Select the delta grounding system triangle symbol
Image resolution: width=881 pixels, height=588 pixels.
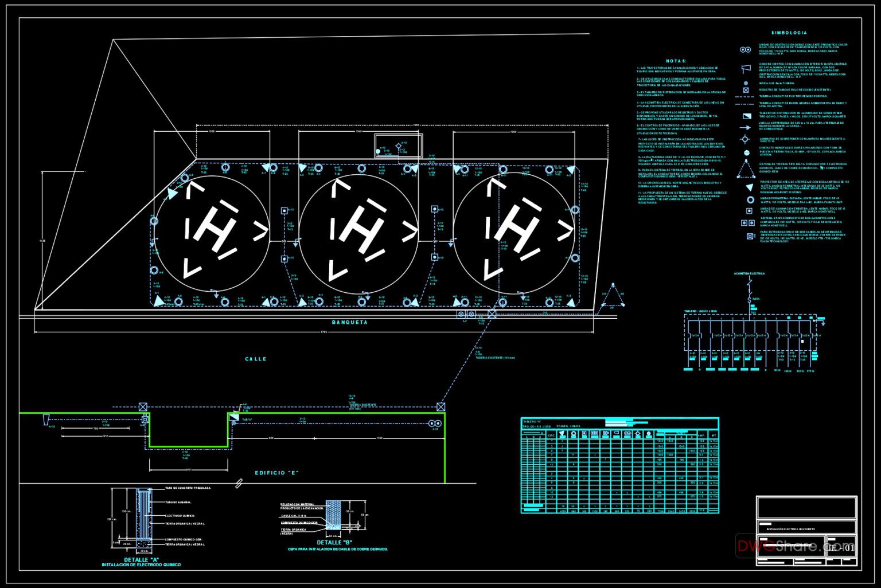click(x=746, y=168)
